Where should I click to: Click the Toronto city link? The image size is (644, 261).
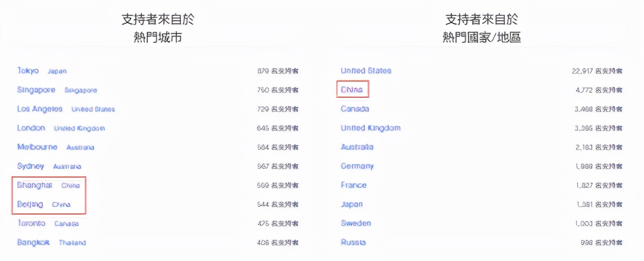31,223
